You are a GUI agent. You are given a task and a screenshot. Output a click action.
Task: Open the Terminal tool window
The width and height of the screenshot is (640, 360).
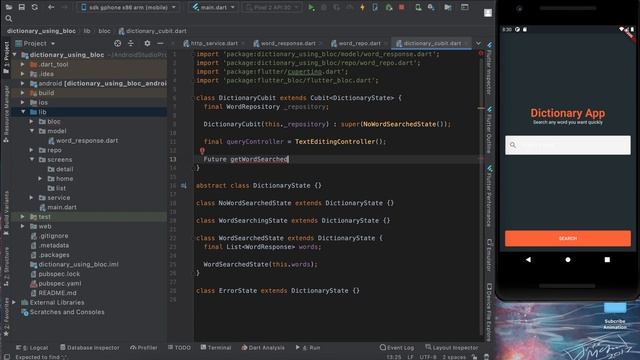click(x=216, y=347)
